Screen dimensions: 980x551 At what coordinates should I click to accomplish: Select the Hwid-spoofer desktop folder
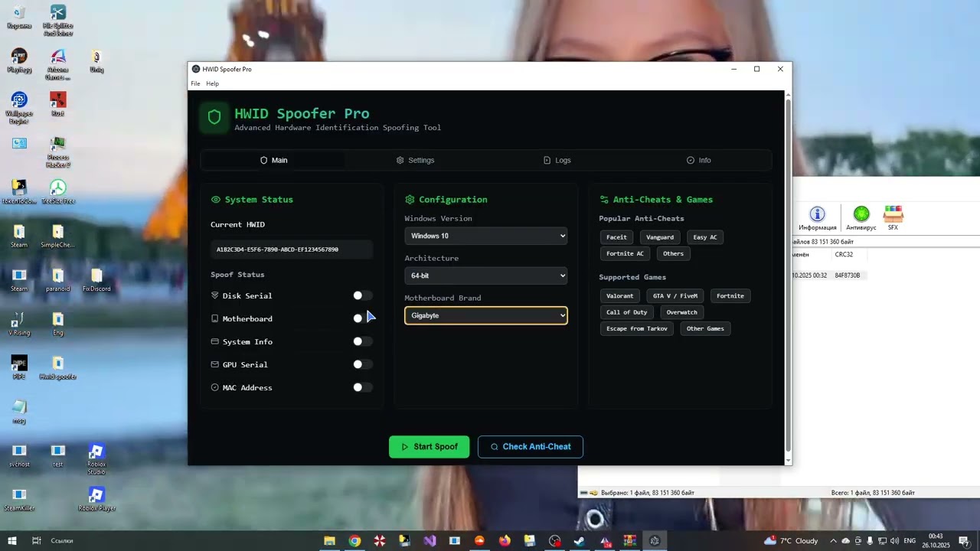click(x=58, y=368)
